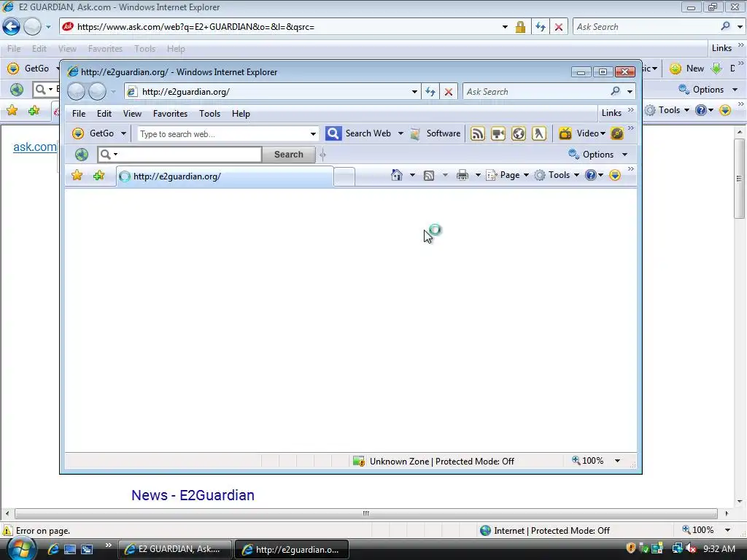Expand the Links toolbar chevron in front window

coord(631,110)
